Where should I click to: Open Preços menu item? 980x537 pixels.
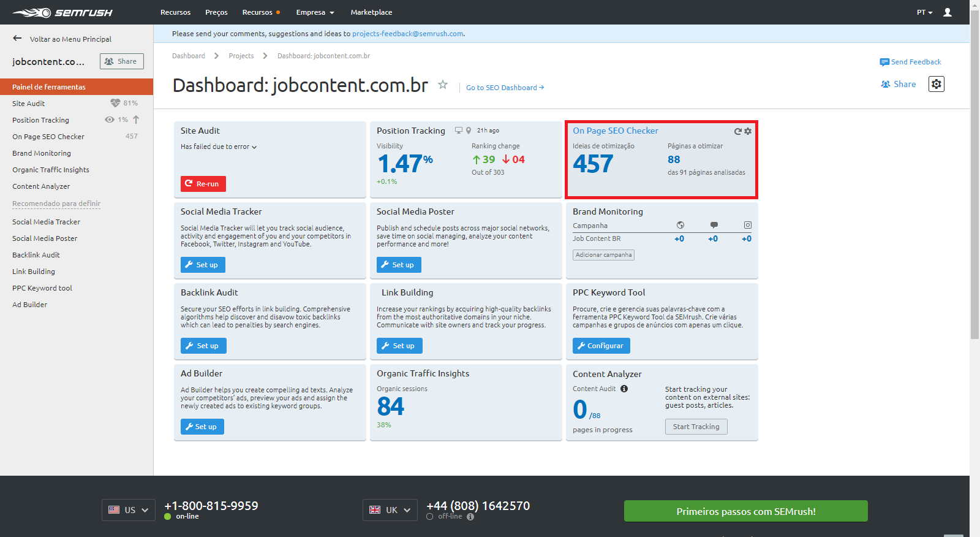(x=216, y=12)
